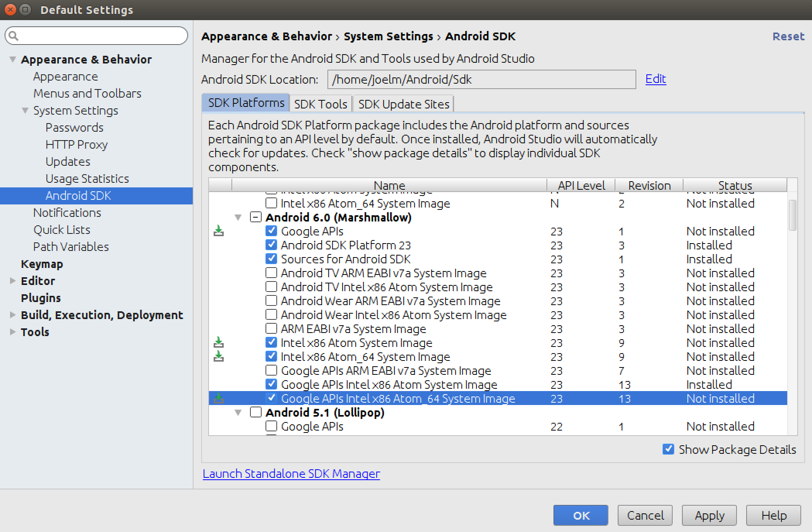Click Launch Standalone SDK Manager link
This screenshot has width=812, height=532.
(x=291, y=474)
